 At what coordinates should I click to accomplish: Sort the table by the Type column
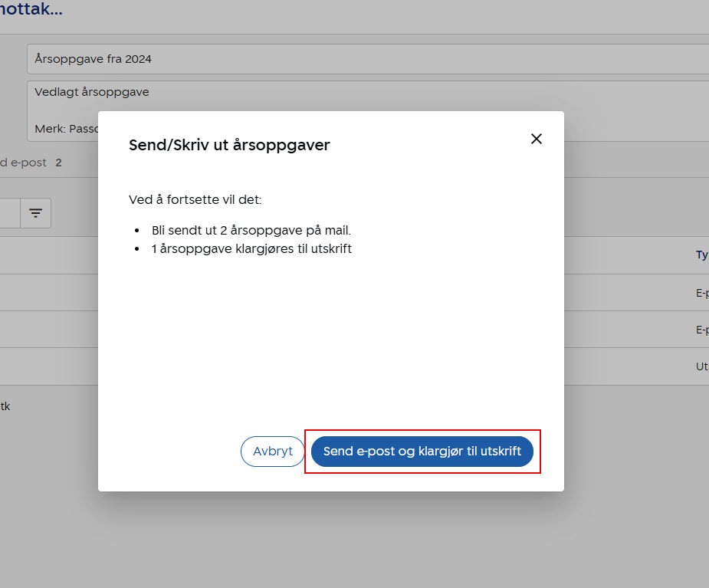pyautogui.click(x=701, y=255)
